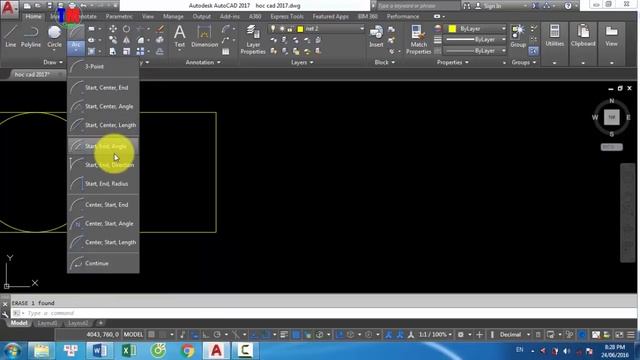
Task: Click the Move tool icon
Action: (x=113, y=29)
